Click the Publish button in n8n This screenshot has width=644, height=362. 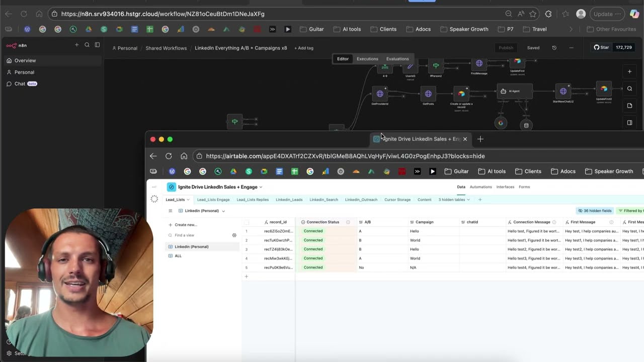[x=506, y=48]
